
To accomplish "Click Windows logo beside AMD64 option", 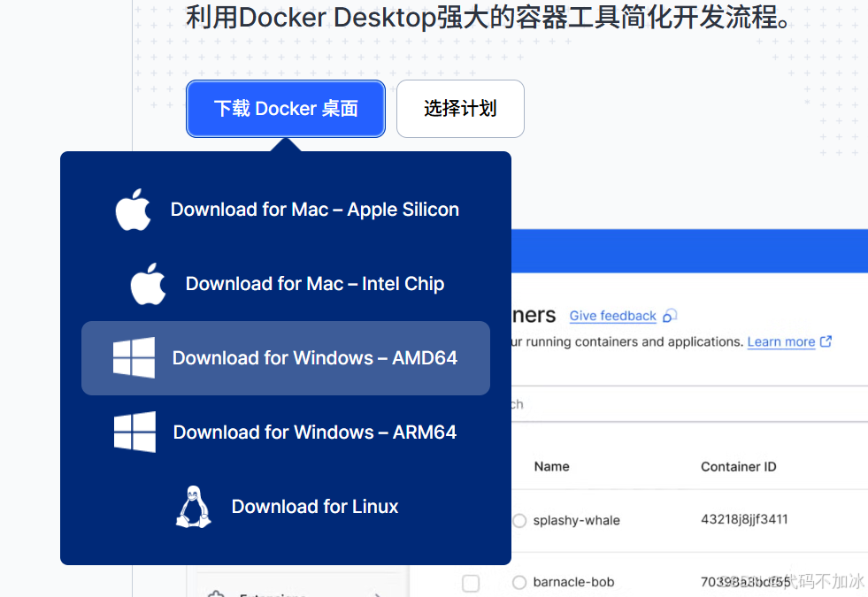I will pos(134,358).
